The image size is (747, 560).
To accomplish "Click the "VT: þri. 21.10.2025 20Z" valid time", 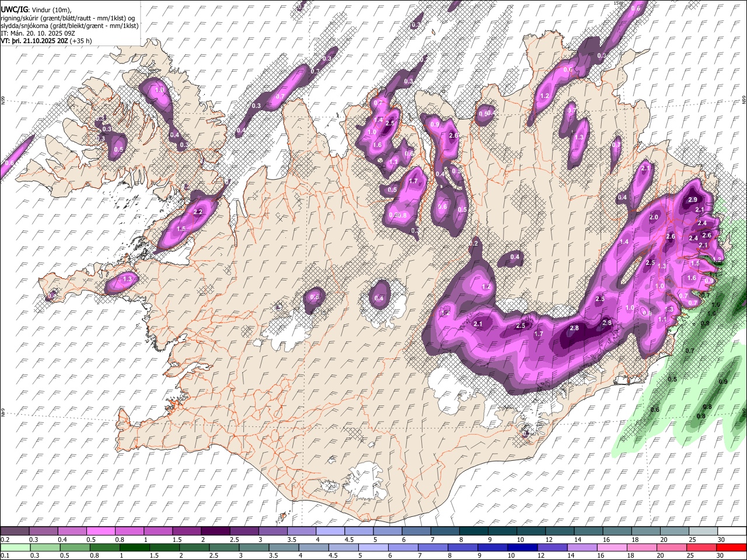I will [x=34, y=41].
